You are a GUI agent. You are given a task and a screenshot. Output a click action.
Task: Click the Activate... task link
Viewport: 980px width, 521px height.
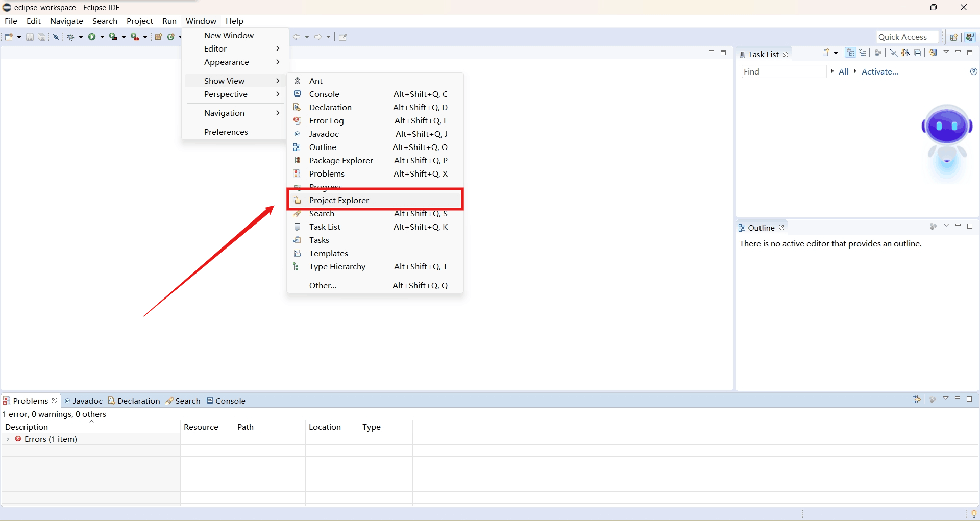click(x=880, y=71)
